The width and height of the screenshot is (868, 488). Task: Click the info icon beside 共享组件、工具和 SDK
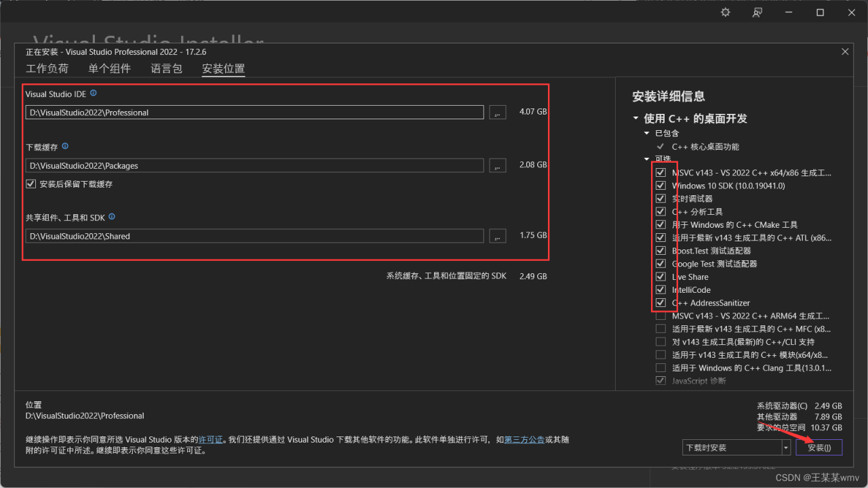pyautogui.click(x=112, y=217)
